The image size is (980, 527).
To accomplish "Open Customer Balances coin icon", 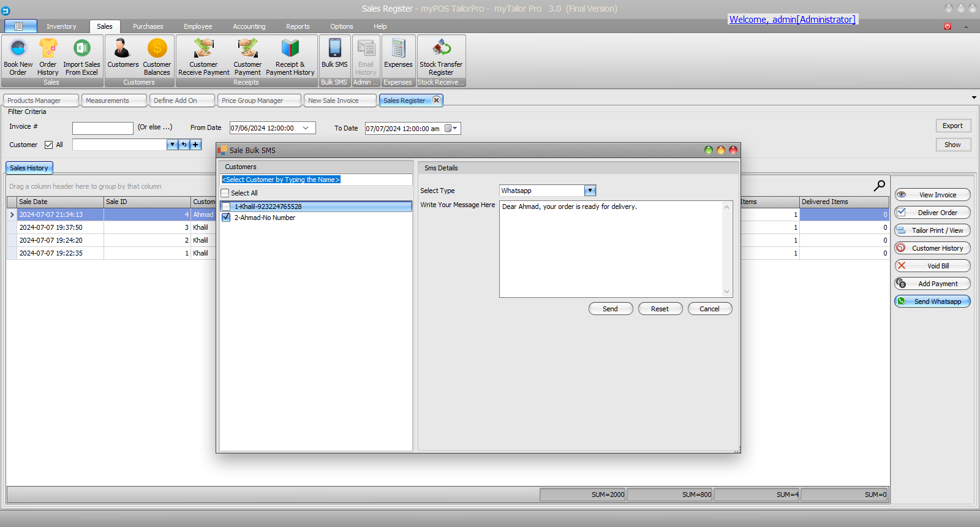I will tap(157, 49).
